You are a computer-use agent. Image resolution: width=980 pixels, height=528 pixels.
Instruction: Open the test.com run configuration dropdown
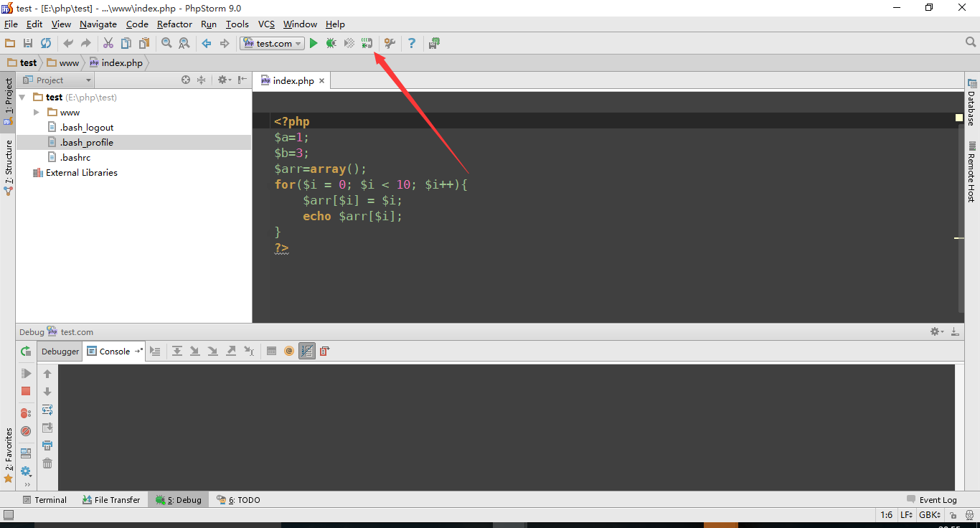coord(272,44)
